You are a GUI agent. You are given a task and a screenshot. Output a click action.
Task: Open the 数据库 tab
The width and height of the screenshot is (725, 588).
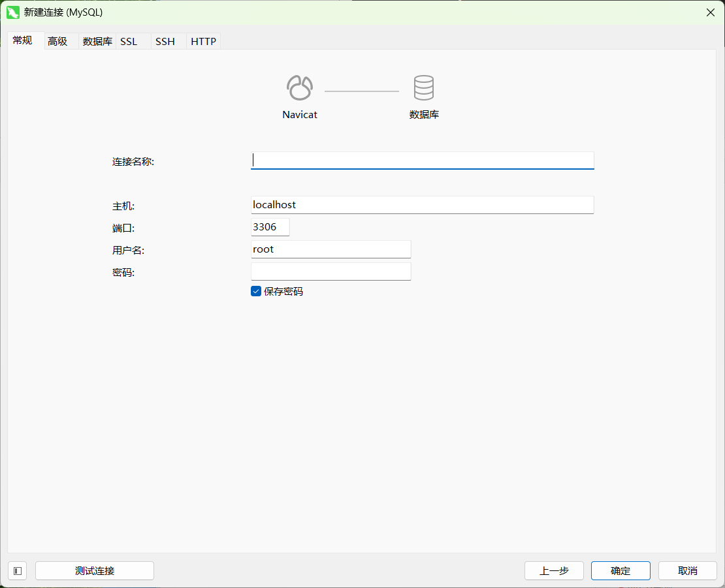pos(96,40)
